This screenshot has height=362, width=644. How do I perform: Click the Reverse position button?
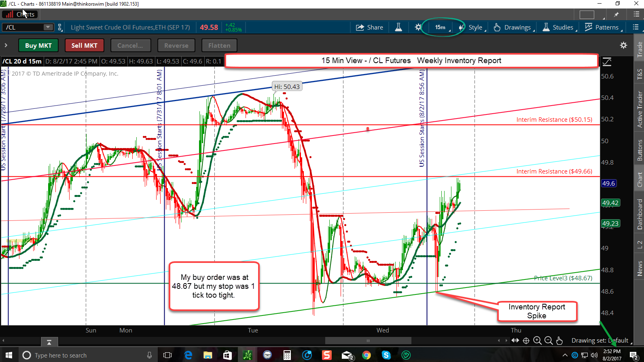176,45
